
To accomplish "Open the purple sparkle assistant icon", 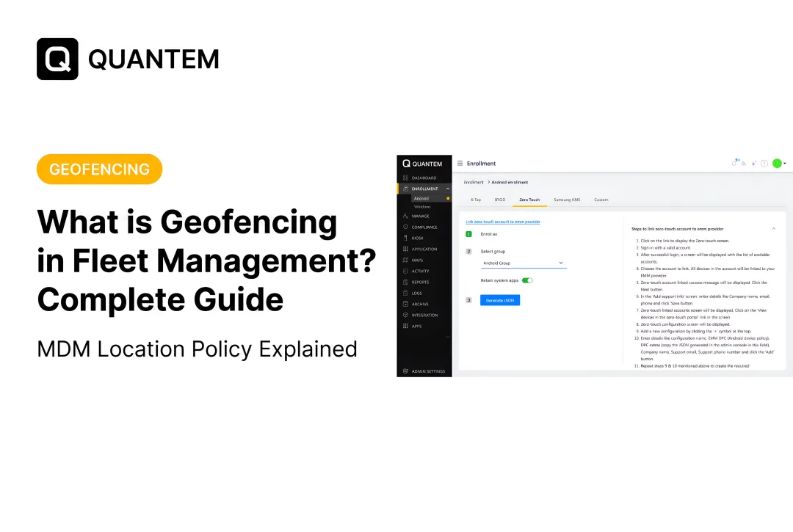I will (753, 163).
